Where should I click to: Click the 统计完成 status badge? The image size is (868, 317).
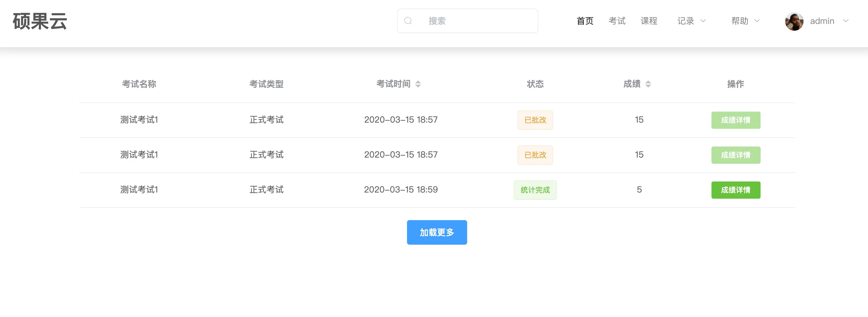(535, 190)
